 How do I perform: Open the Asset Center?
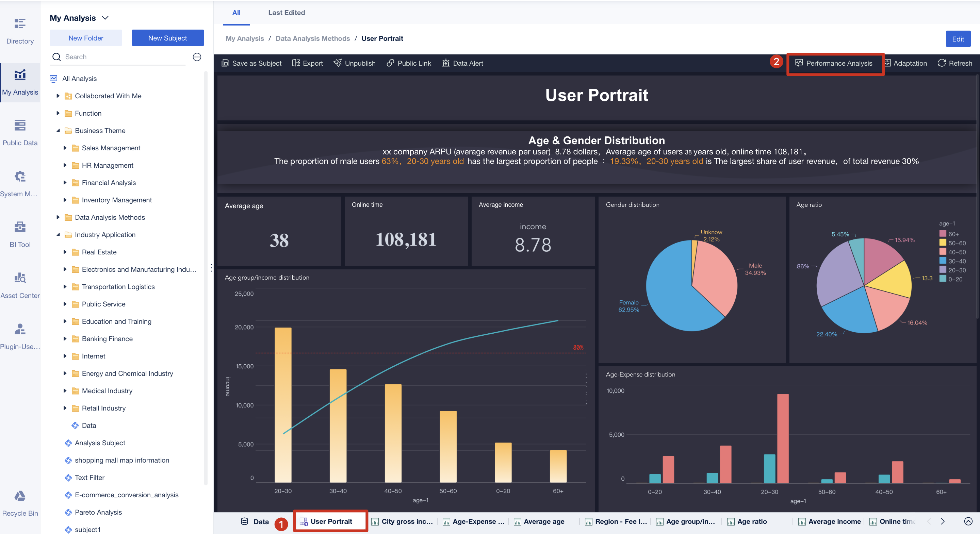[20, 284]
